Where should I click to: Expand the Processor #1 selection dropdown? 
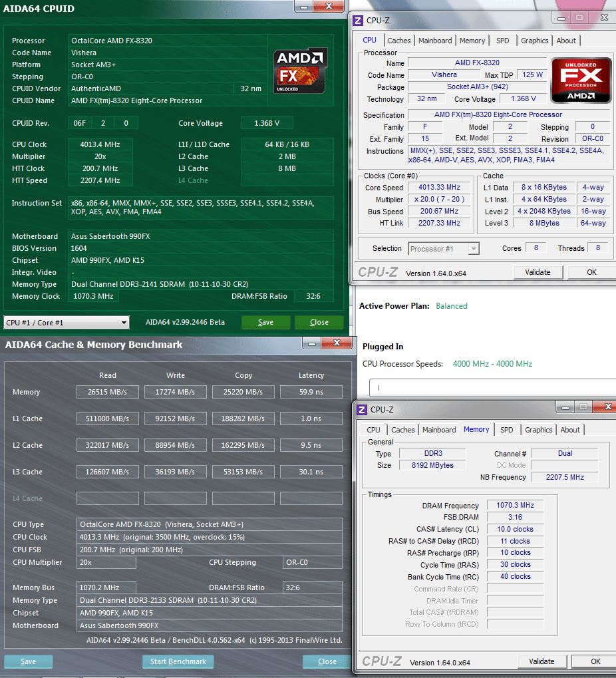coord(444,249)
